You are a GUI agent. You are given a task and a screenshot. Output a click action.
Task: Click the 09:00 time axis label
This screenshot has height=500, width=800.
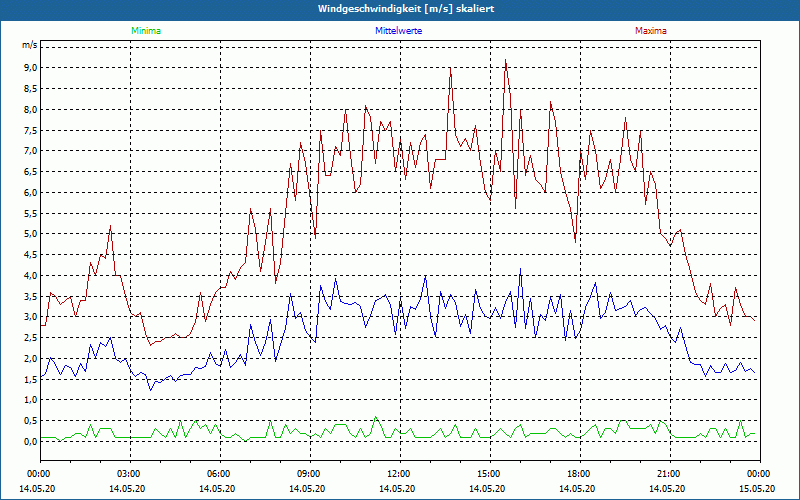[311, 474]
